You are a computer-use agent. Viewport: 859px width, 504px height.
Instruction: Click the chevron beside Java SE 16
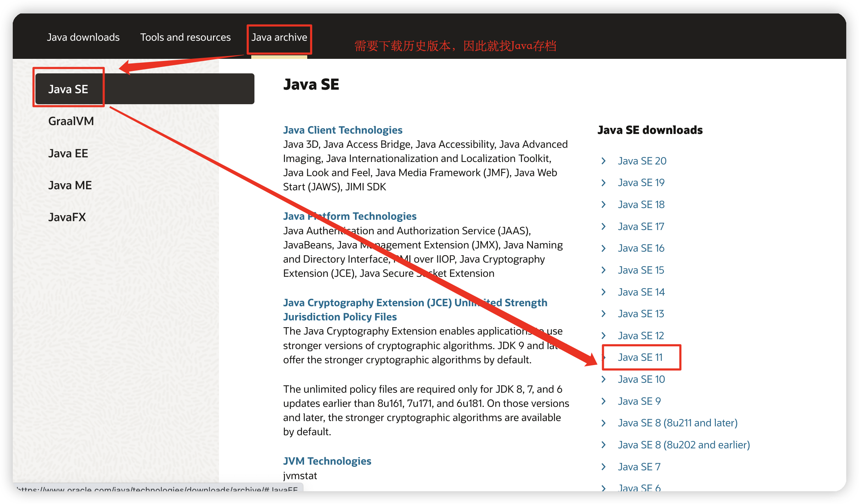pyautogui.click(x=603, y=248)
